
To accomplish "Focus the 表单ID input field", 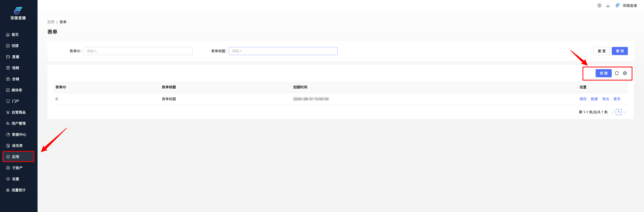I will click(x=138, y=51).
